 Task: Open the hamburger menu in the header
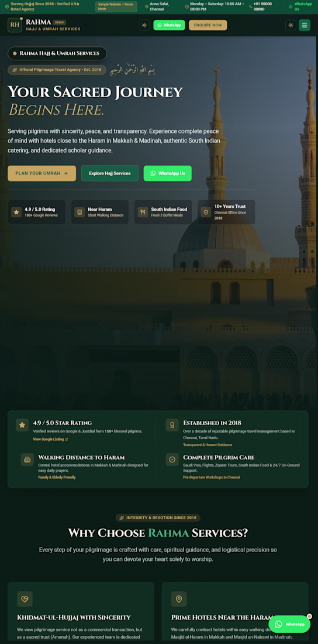(304, 25)
